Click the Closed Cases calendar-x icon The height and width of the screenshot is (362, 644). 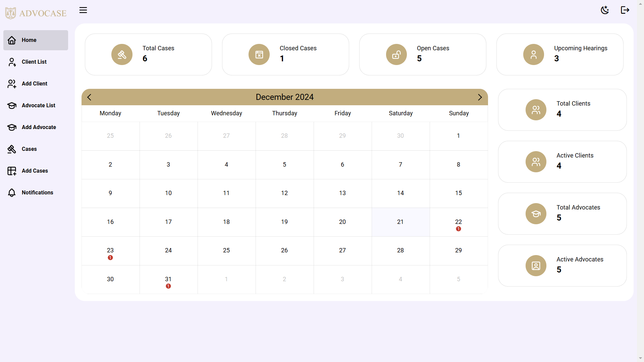[x=259, y=55]
